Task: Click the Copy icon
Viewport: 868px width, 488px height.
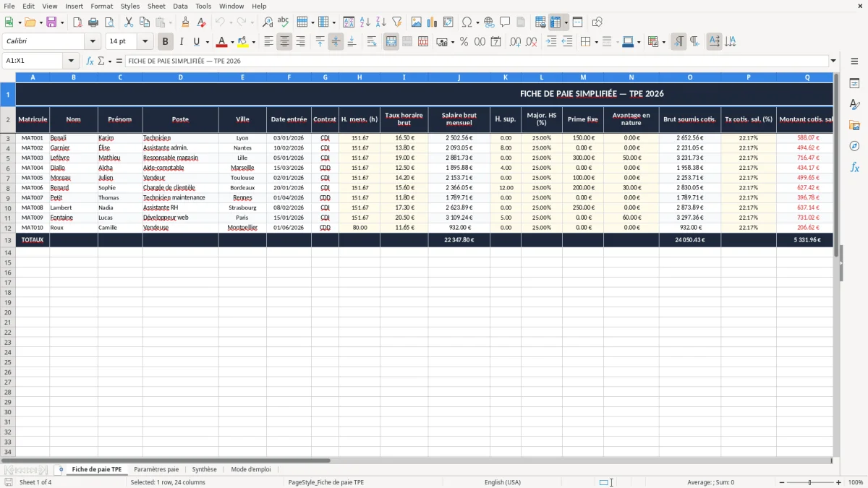Action: [x=144, y=22]
